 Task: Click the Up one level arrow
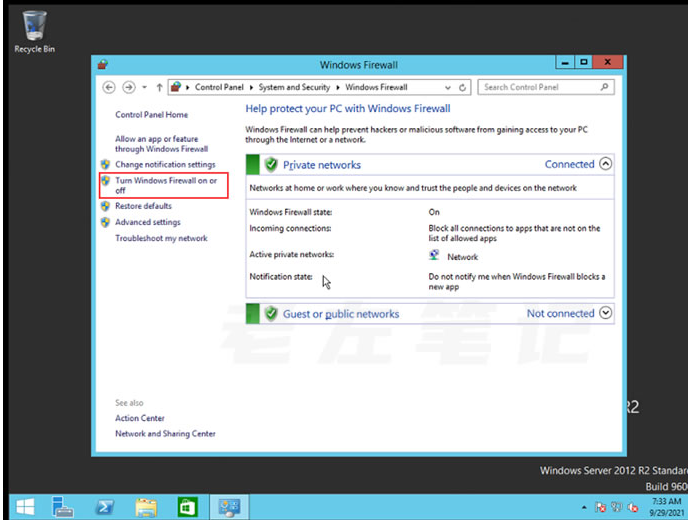tap(159, 87)
